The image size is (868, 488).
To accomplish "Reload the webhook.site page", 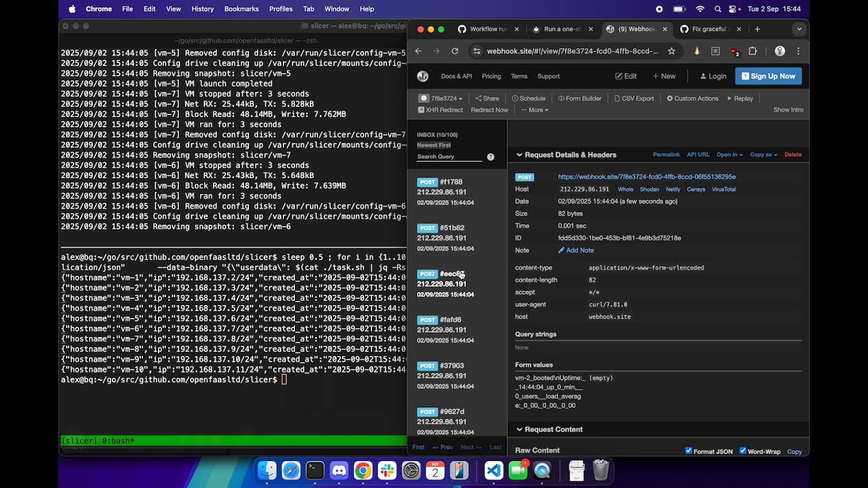I will 455,51.
